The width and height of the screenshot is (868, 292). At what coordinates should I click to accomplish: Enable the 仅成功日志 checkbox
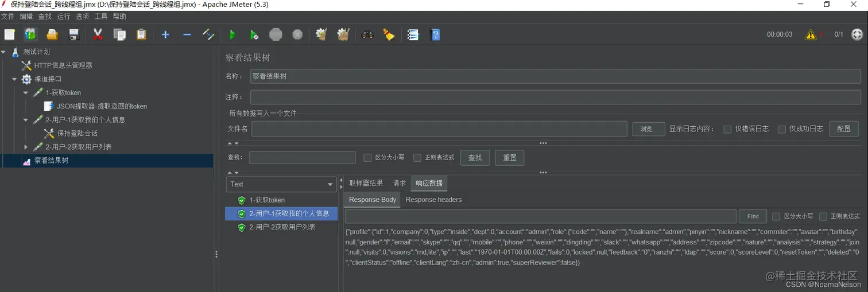(x=781, y=129)
